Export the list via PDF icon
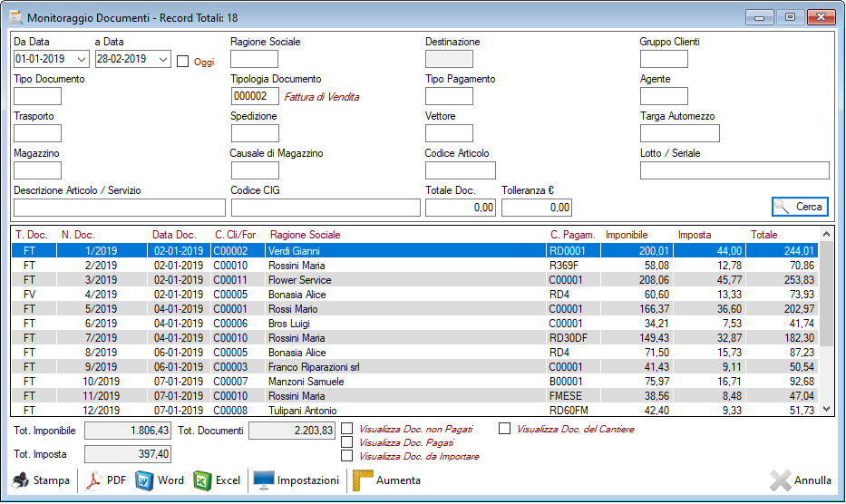This screenshot has height=504, width=846. 94,480
